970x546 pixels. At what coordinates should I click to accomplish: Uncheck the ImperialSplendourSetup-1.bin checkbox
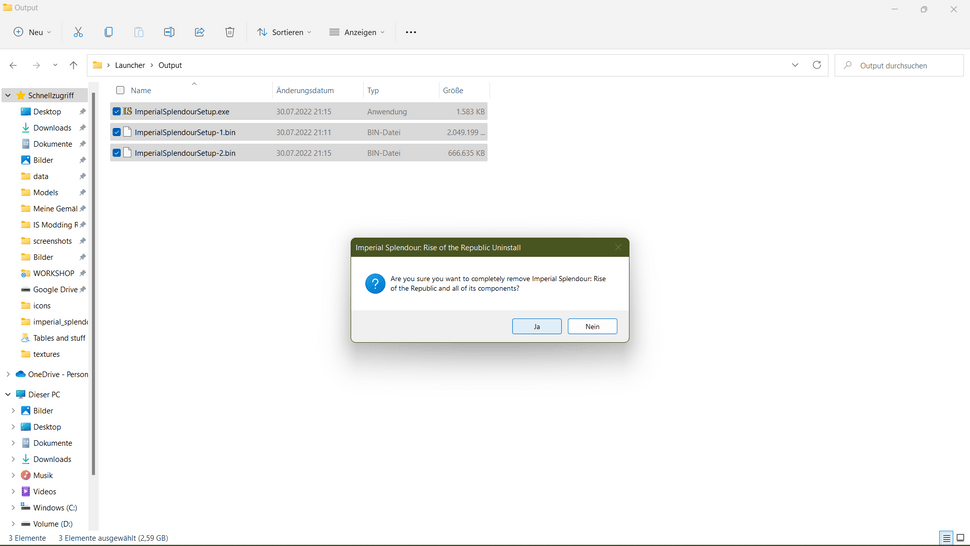(x=117, y=132)
